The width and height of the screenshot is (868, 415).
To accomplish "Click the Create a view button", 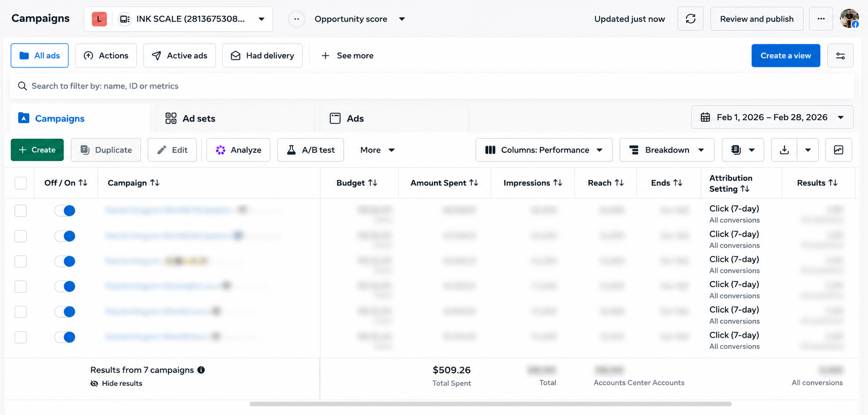I will (x=786, y=56).
